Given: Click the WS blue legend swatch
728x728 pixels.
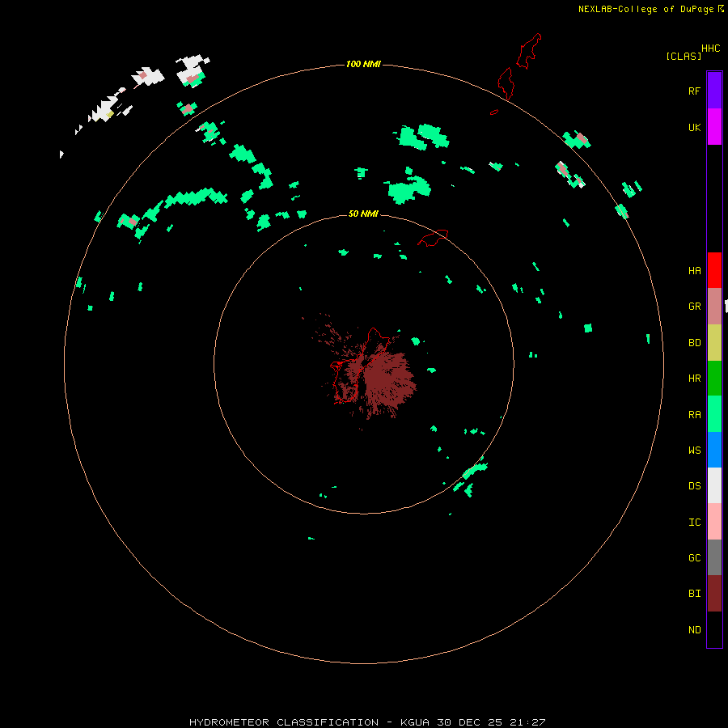Looking at the screenshot, I should click(x=714, y=450).
